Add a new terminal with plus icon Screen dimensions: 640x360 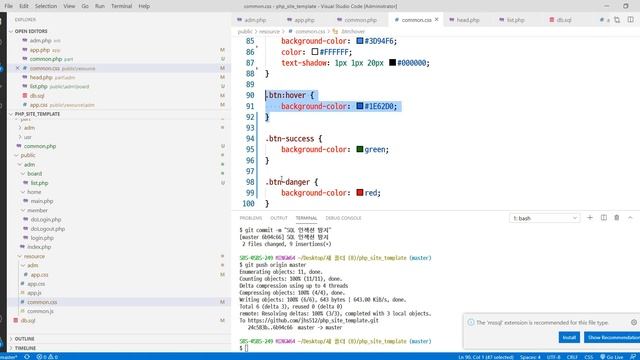pyautogui.click(x=590, y=218)
